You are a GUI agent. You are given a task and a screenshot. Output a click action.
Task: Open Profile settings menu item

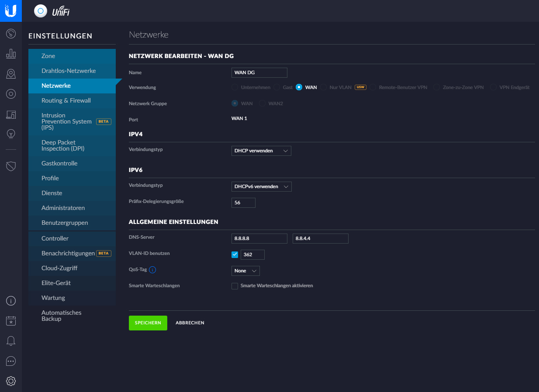pyautogui.click(x=72, y=178)
